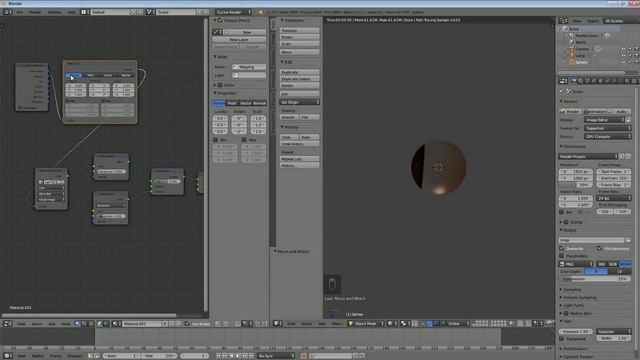Open the Cycles Render engine dropdown
The height and width of the screenshot is (360, 640).
[233, 12]
